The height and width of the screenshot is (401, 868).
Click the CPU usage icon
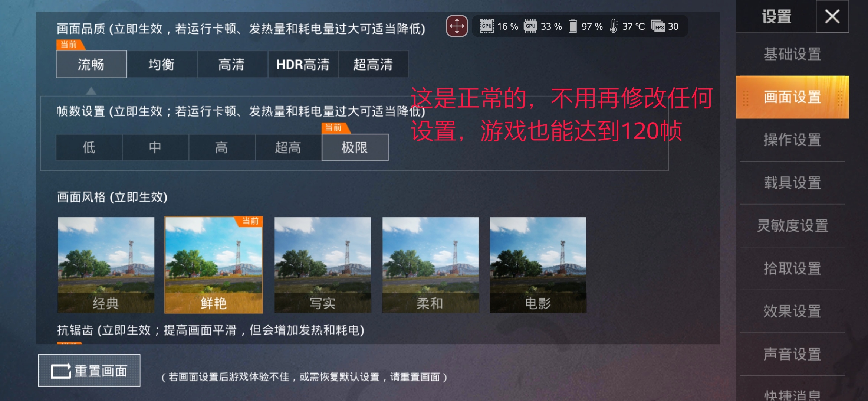pyautogui.click(x=486, y=26)
